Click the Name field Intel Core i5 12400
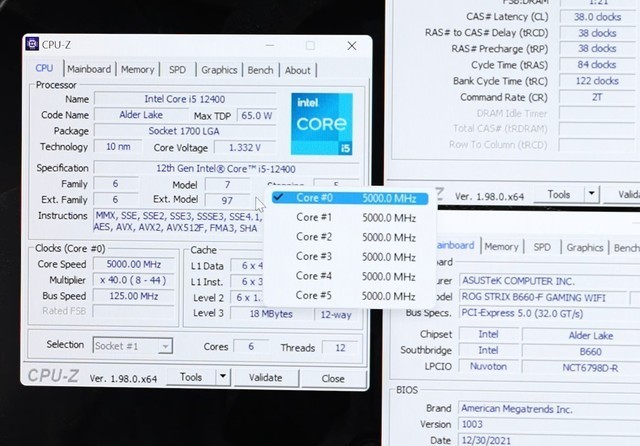The height and width of the screenshot is (446, 640). coord(185,99)
